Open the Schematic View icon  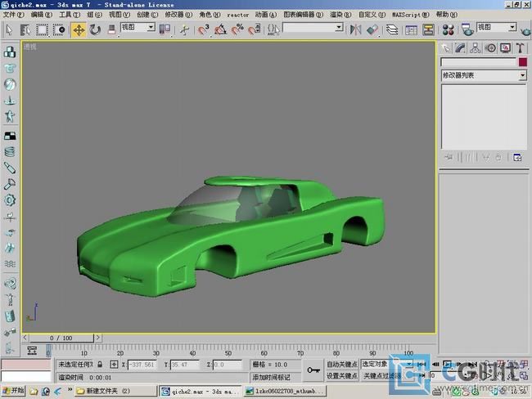click(x=429, y=29)
